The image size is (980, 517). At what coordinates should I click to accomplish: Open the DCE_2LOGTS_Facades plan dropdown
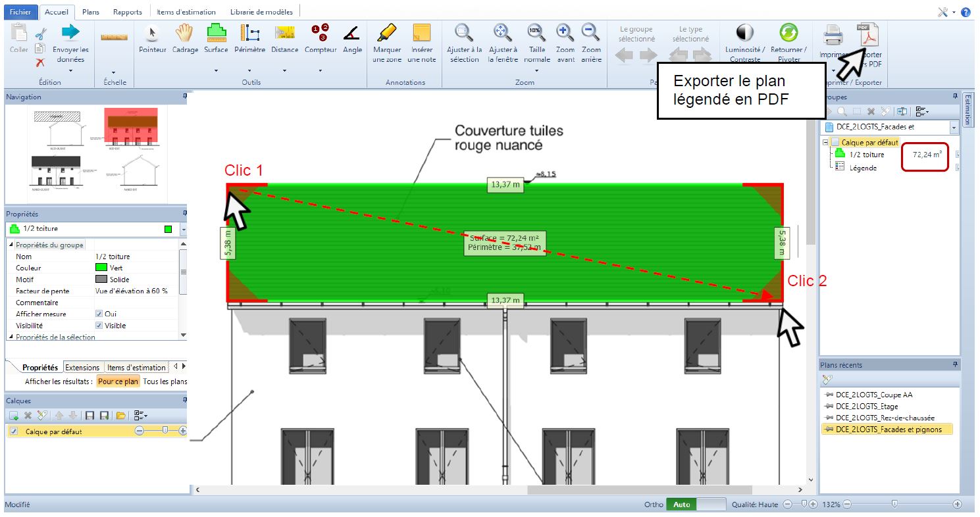pos(954,128)
